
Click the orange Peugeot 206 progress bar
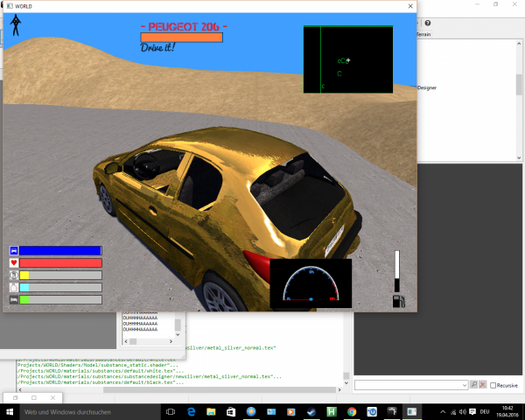[183, 37]
